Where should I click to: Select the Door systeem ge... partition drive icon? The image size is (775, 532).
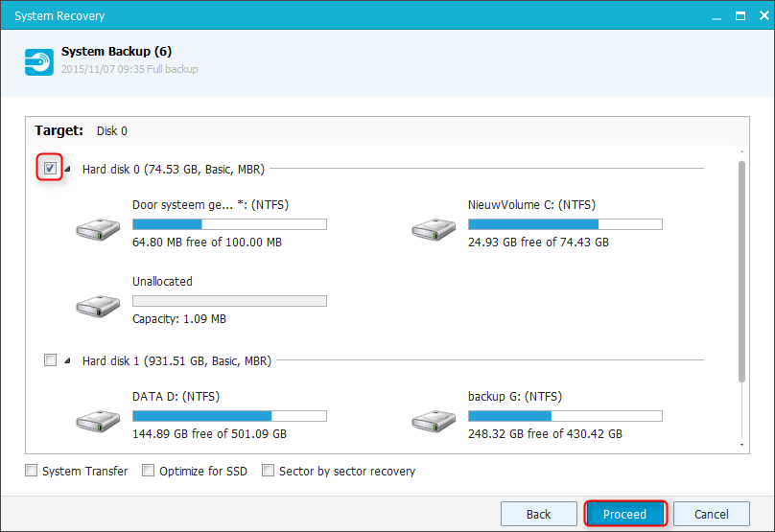click(x=98, y=229)
